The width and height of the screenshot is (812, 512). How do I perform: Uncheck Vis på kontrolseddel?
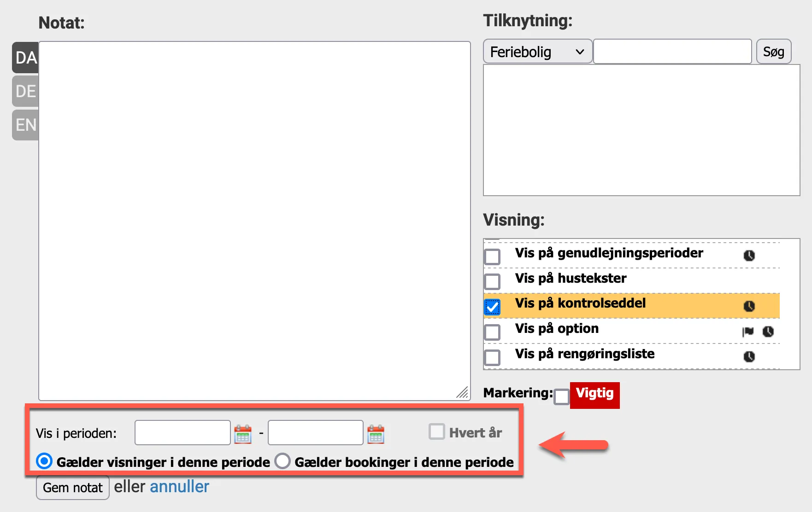[x=493, y=307]
